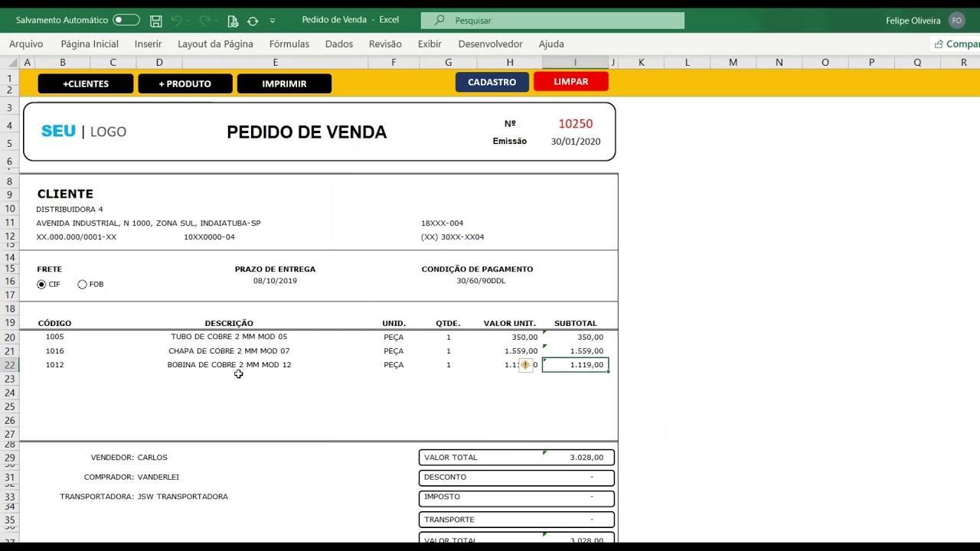
Task: Open the Página Inicial tab
Action: tap(90, 44)
